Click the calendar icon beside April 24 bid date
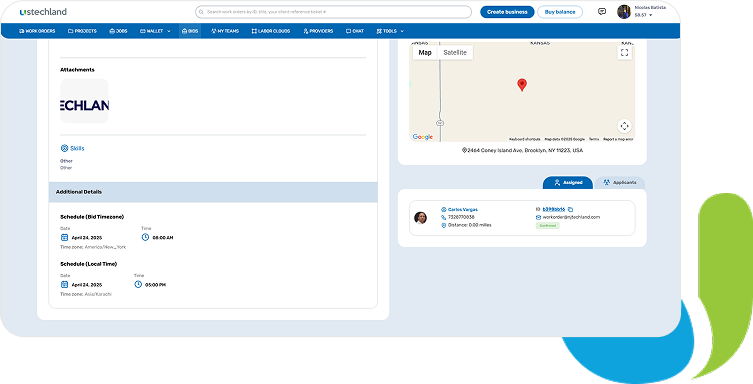 (64, 237)
